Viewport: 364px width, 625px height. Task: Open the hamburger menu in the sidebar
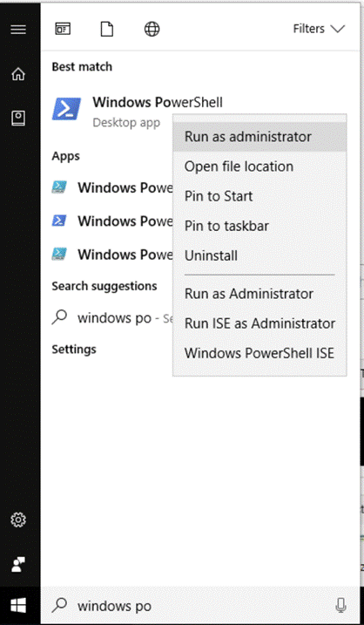[x=18, y=29]
